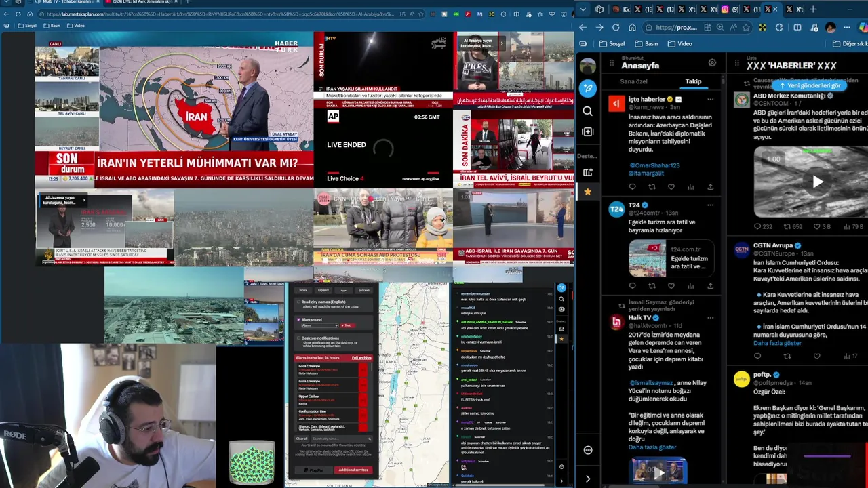Test the alert sound
The height and width of the screenshot is (488, 868).
coord(347,325)
